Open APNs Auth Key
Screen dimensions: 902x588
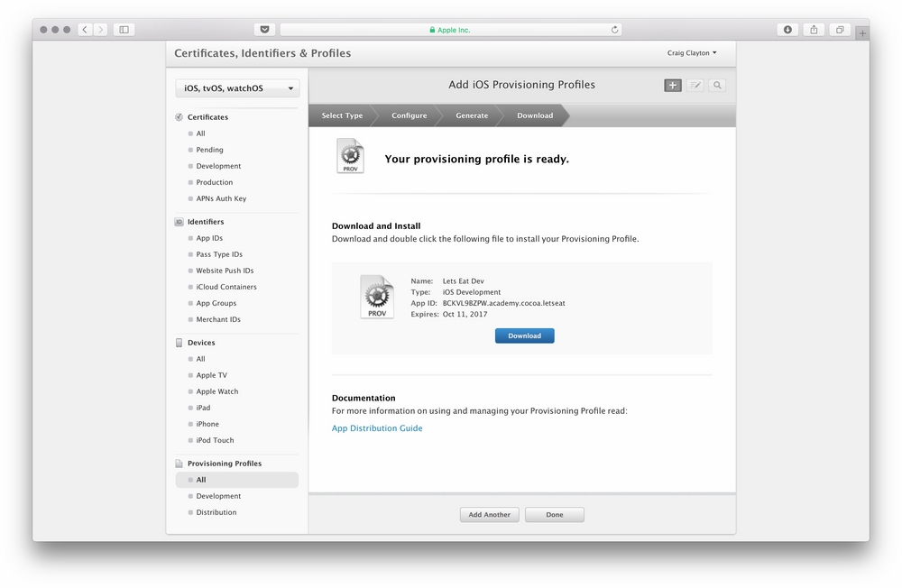pyautogui.click(x=221, y=198)
